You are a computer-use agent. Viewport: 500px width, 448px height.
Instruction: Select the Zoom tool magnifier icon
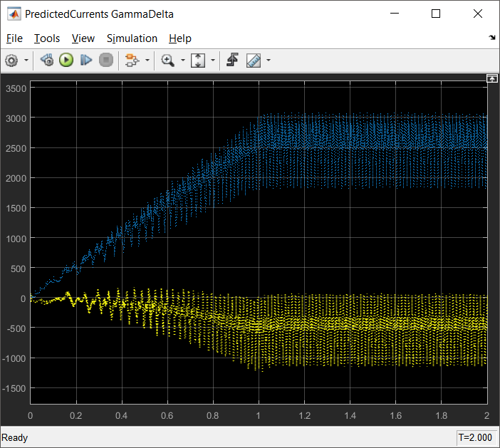(x=167, y=61)
